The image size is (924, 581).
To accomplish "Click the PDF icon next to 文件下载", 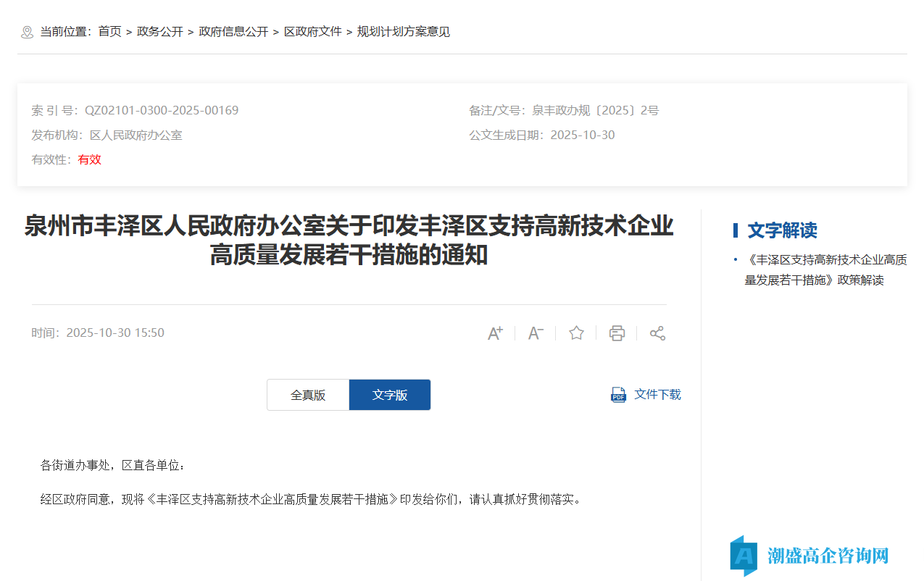I will (617, 394).
